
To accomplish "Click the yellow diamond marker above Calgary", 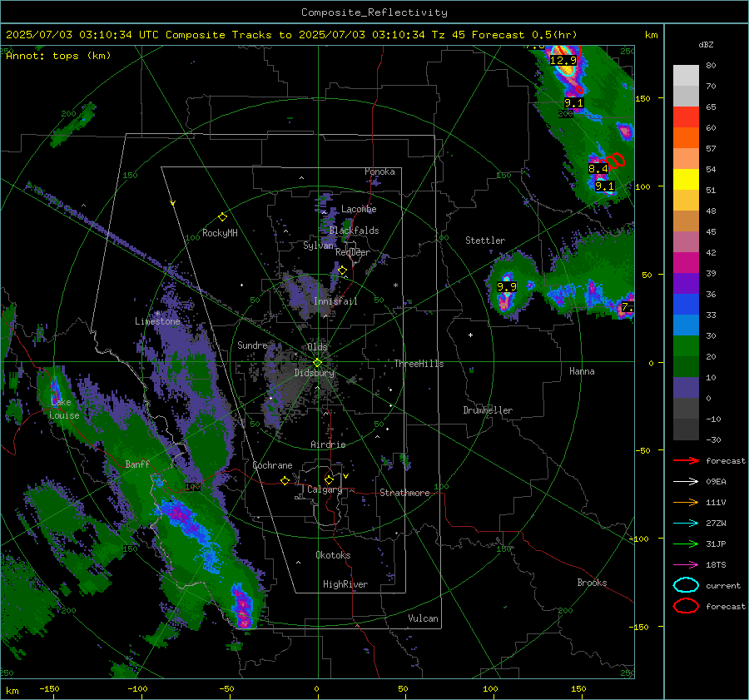I will tap(329, 479).
